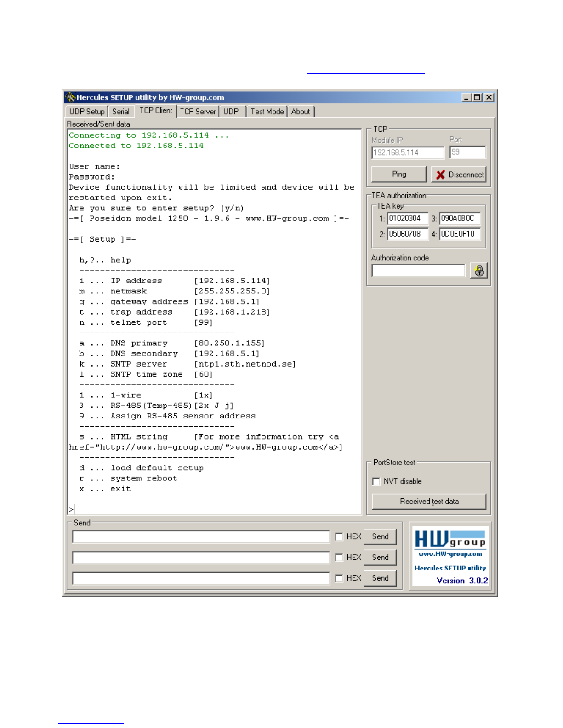Screen dimensions: 563x728
Task: Click the Disconnect button
Action: point(459,175)
